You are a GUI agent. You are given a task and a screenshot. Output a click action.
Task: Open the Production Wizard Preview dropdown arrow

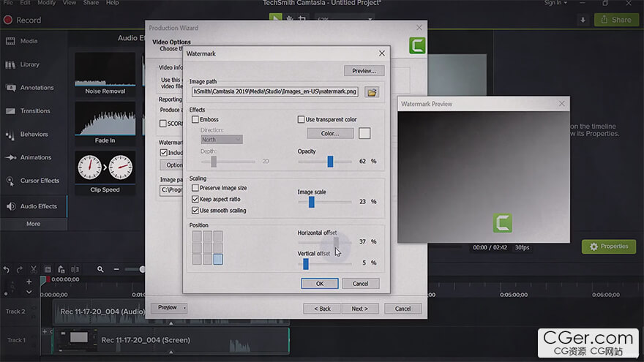184,308
